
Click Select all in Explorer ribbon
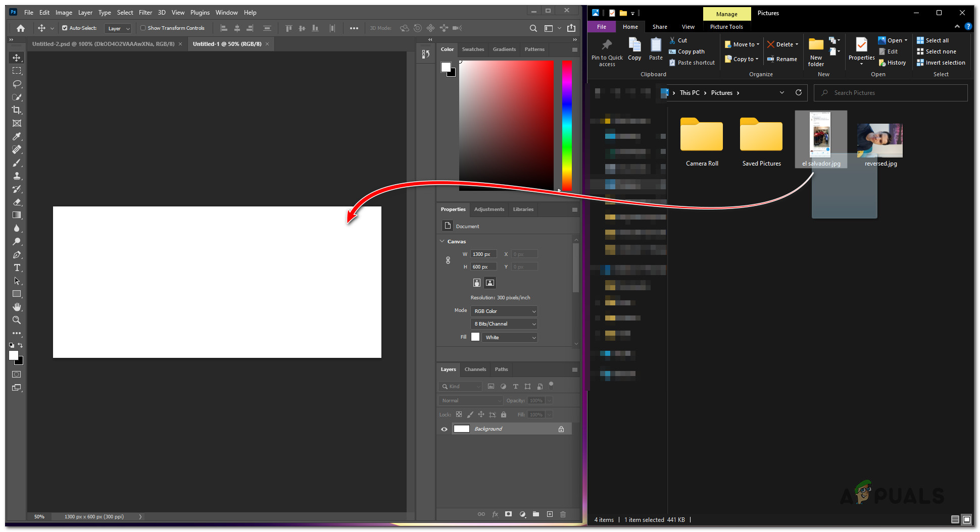point(933,40)
